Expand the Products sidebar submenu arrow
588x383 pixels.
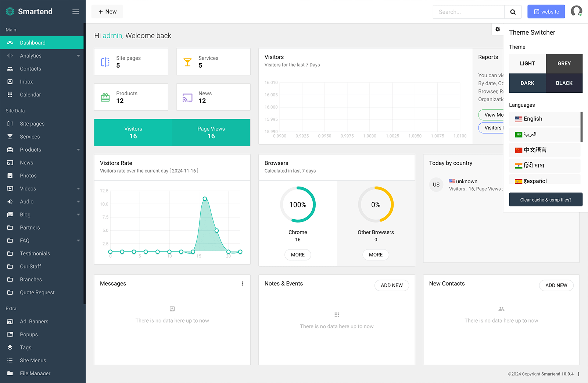click(78, 150)
